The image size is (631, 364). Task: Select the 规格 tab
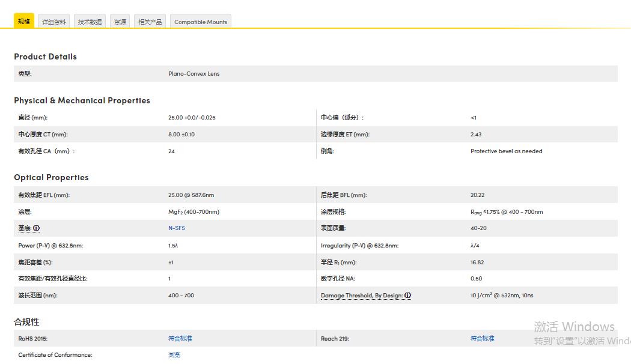tap(24, 21)
